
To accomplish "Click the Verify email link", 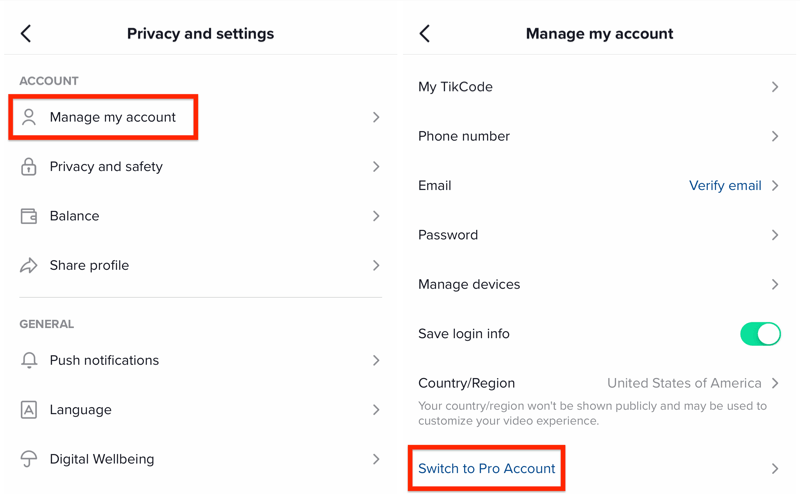I will [725, 186].
